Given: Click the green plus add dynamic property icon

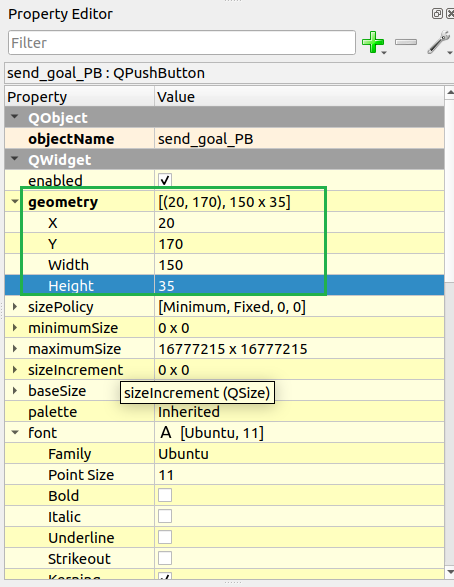Looking at the screenshot, I should point(373,42).
